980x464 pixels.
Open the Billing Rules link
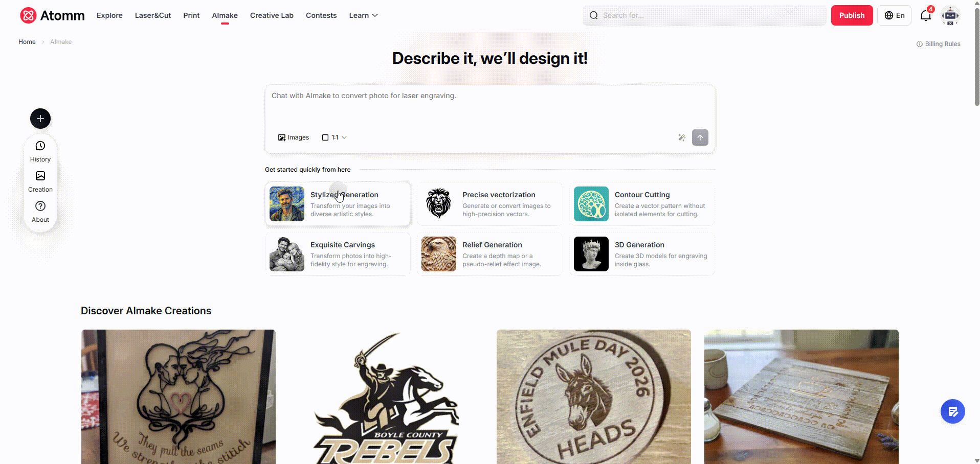click(939, 44)
